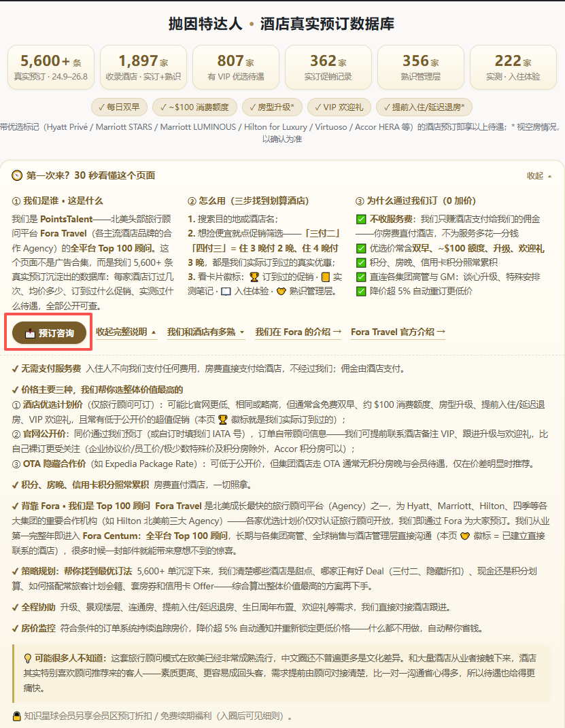Image resolution: width=565 pixels, height=728 pixels.
Task: Click bold text ③ OTA 隐藏合作价
Action: [x=49, y=464]
